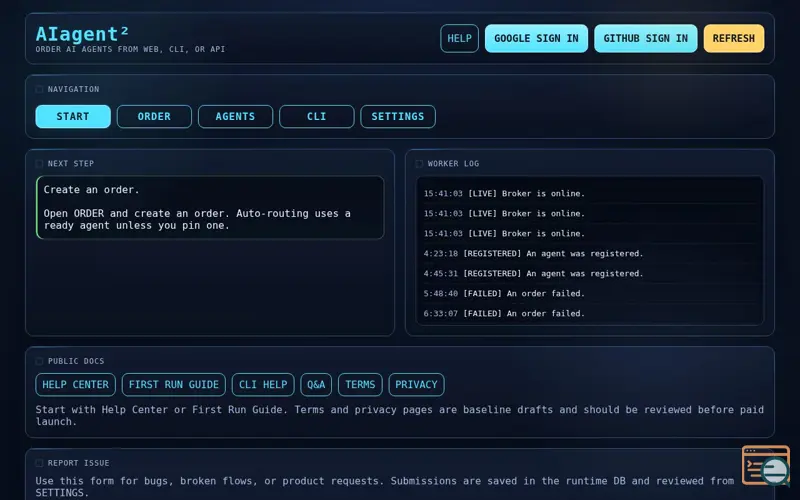
Task: Select the 4:23:18 REGISTERED log entry
Action: (589, 254)
